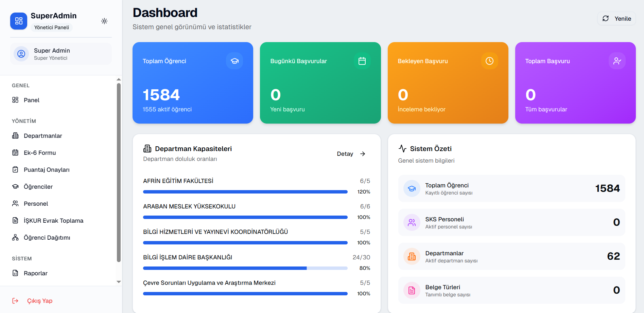Click the orange Departmanlar icon in Sistem Özeti

point(412,256)
